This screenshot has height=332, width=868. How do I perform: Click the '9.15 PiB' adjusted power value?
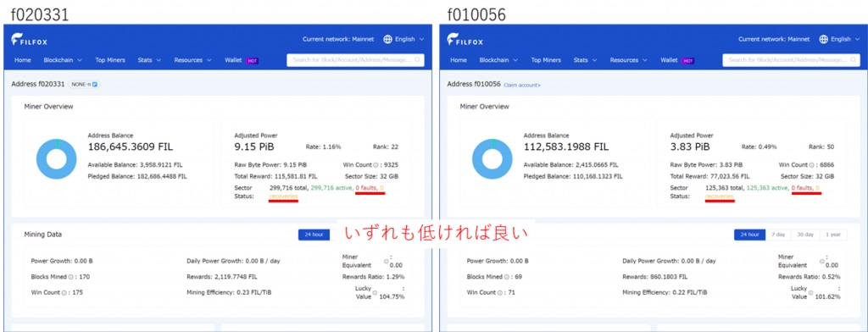click(x=254, y=147)
